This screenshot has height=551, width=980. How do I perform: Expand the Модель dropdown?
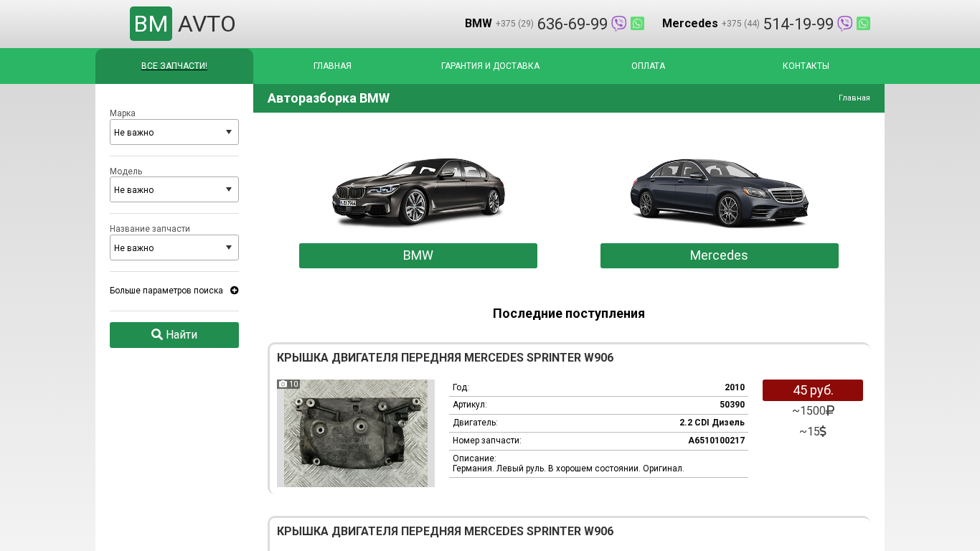coord(174,189)
